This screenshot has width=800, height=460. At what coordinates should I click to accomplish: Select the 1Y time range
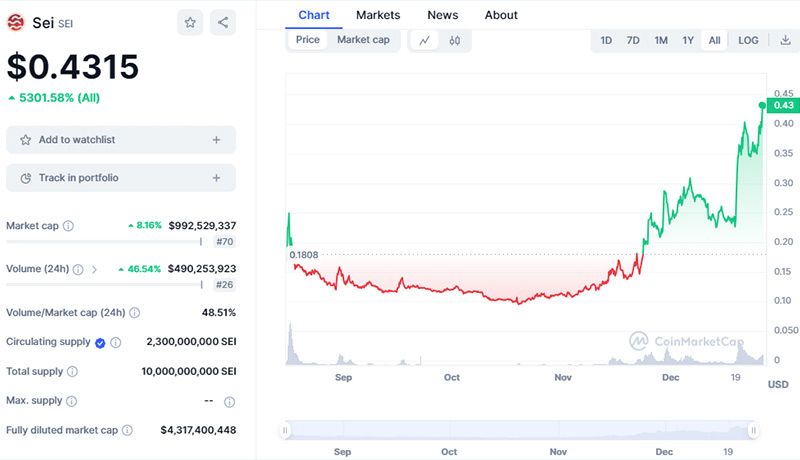(688, 40)
